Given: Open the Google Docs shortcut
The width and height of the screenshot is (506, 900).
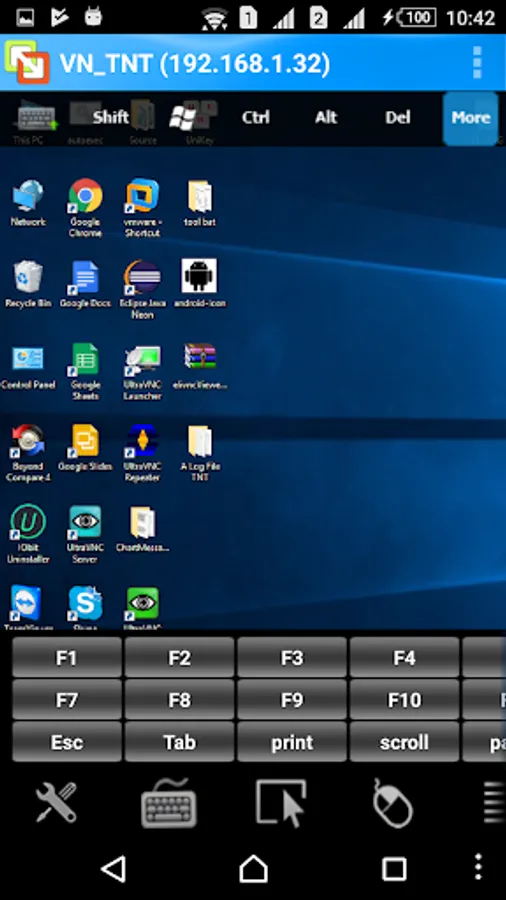Looking at the screenshot, I should click(85, 284).
